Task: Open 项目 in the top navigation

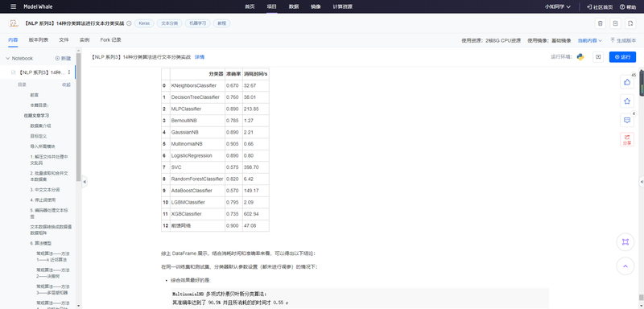Action: coord(272,6)
